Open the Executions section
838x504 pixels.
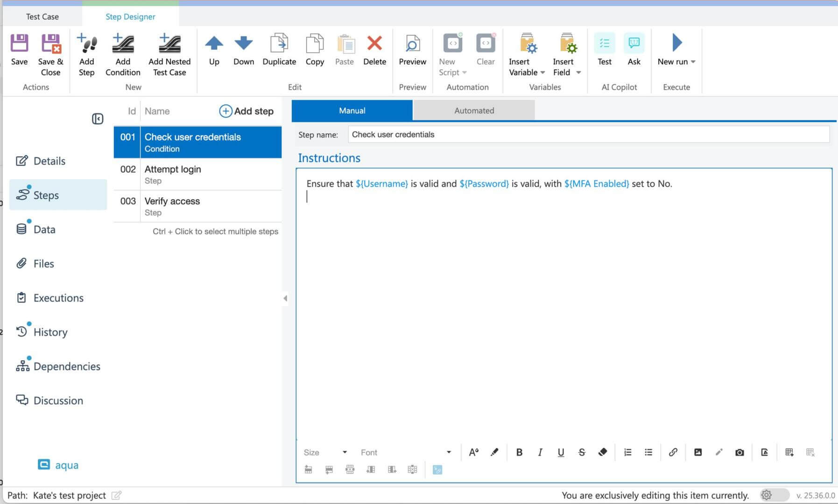(58, 298)
